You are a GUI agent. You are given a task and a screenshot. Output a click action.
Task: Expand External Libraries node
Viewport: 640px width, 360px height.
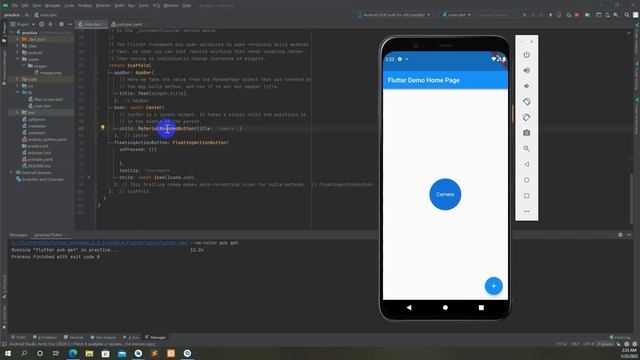click(12, 173)
